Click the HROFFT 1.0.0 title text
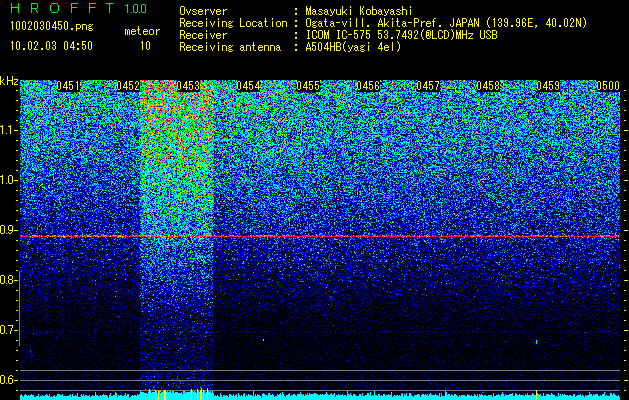This screenshot has width=629, height=400. tap(79, 8)
